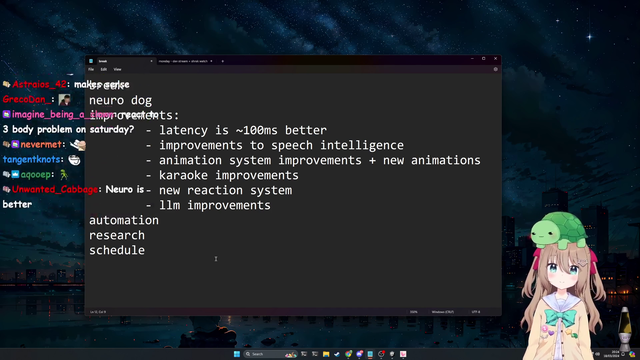Click username tangentknots in chat overlay

point(31,160)
